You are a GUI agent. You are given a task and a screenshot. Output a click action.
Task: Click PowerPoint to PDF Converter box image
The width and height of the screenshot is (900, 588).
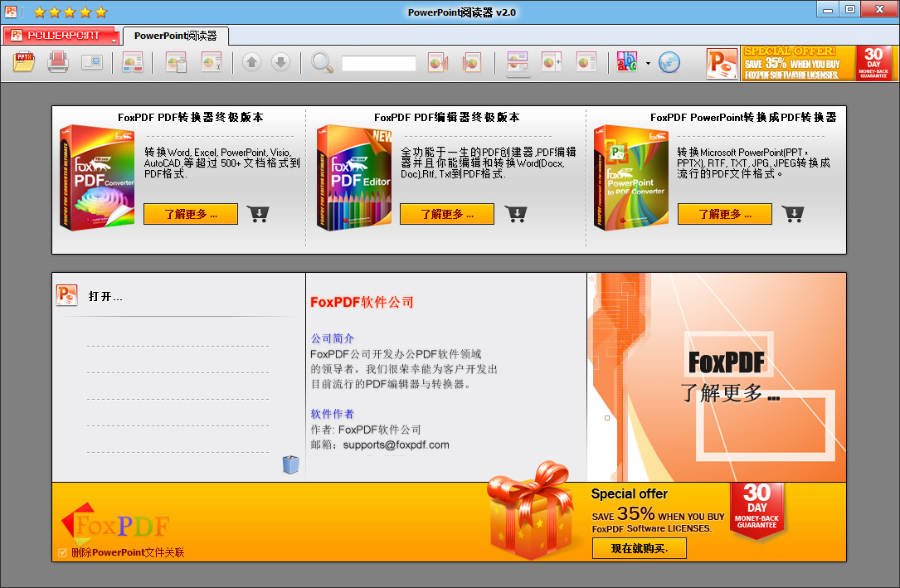(x=630, y=177)
